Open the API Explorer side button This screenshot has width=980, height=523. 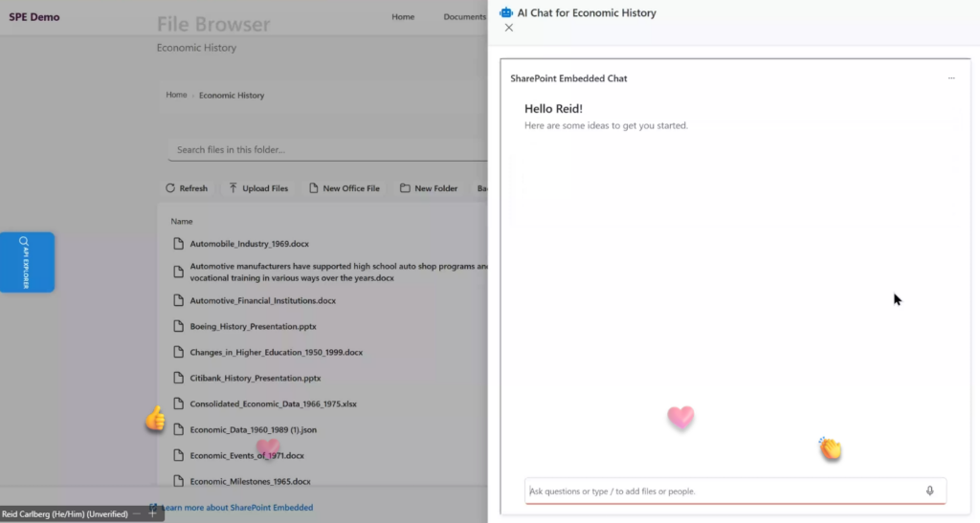tap(27, 262)
